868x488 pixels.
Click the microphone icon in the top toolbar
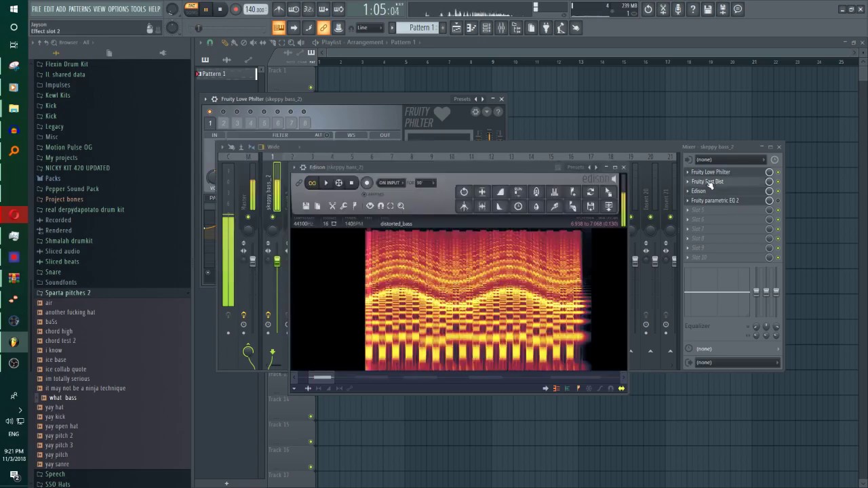pos(677,9)
